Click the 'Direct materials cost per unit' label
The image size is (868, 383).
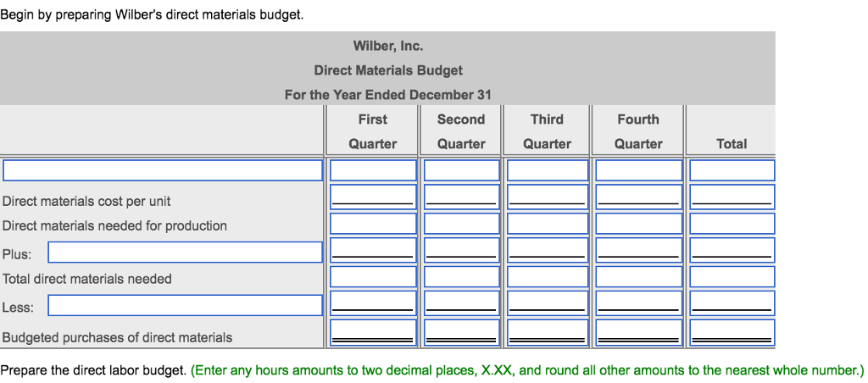86,202
